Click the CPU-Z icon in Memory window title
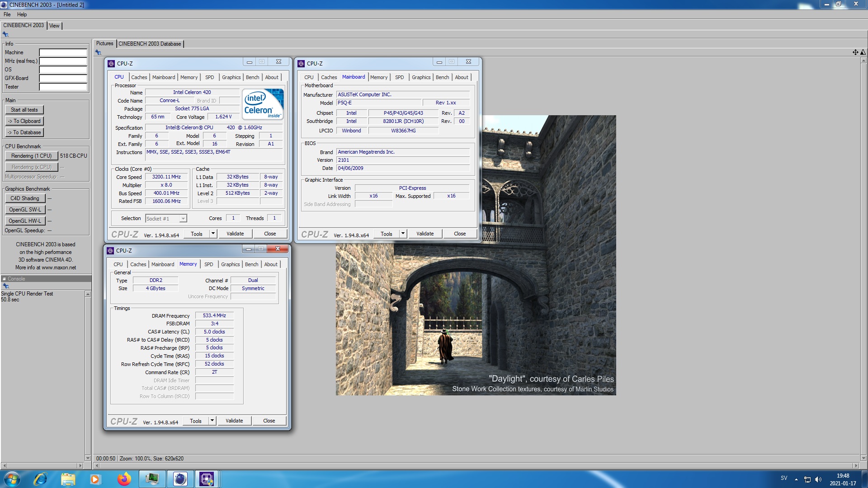Viewport: 868px width, 488px height. tap(110, 250)
